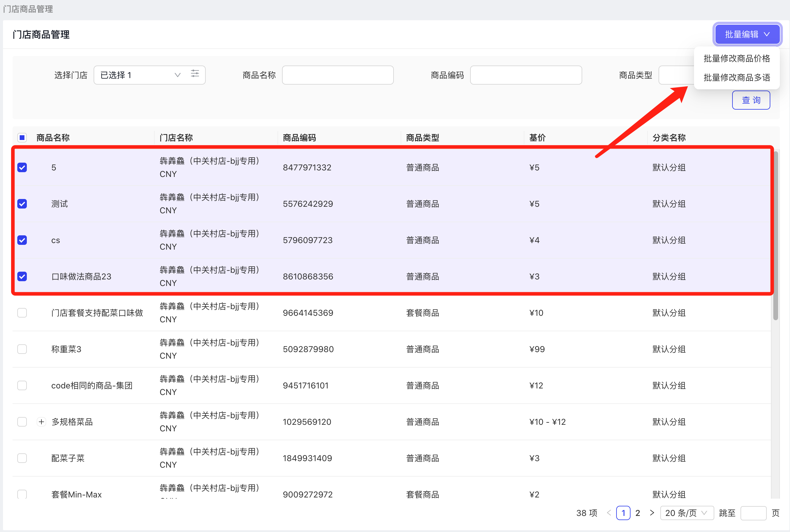Check the 多规格菜品 row checkbox
Viewport: 790px width, 532px height.
click(22, 422)
